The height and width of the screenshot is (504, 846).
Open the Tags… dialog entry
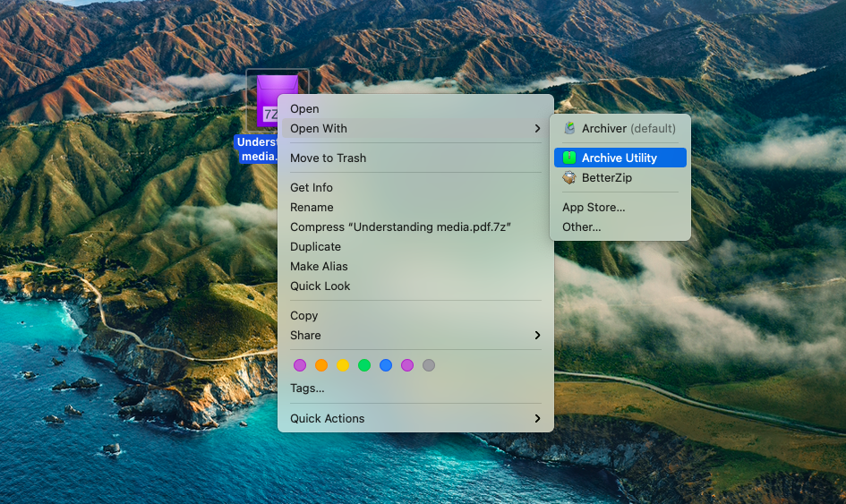[307, 389]
